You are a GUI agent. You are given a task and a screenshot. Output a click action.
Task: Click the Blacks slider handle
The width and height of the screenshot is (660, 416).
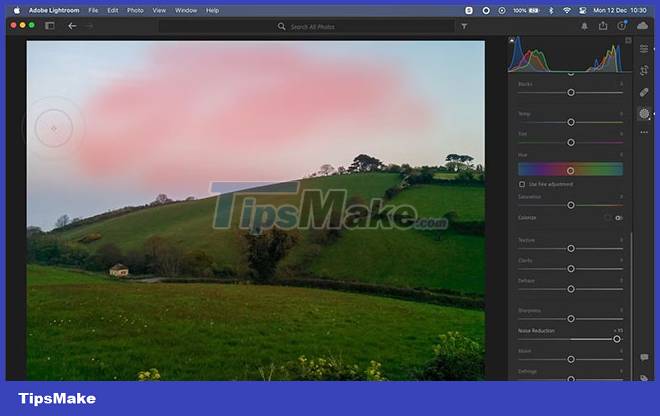571,92
